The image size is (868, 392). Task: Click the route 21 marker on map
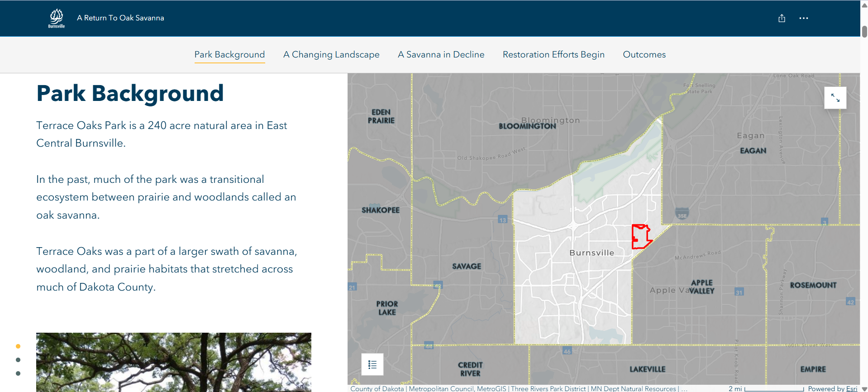(x=352, y=287)
